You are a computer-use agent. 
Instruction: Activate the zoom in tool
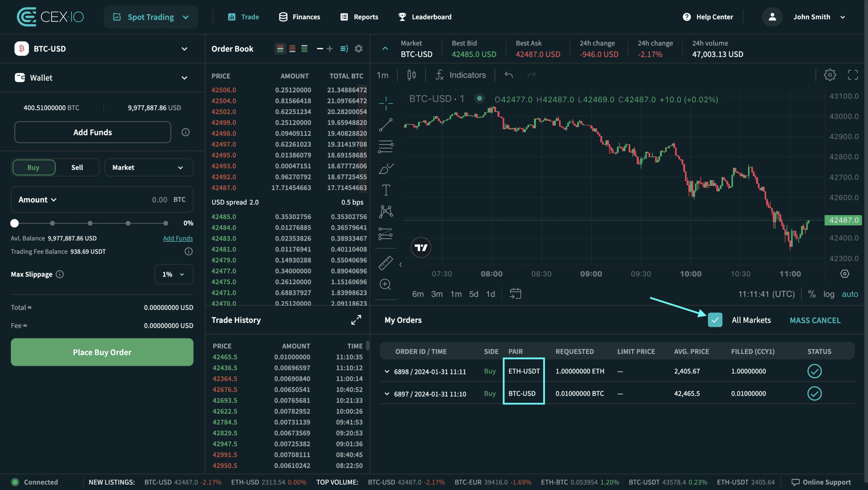386,284
